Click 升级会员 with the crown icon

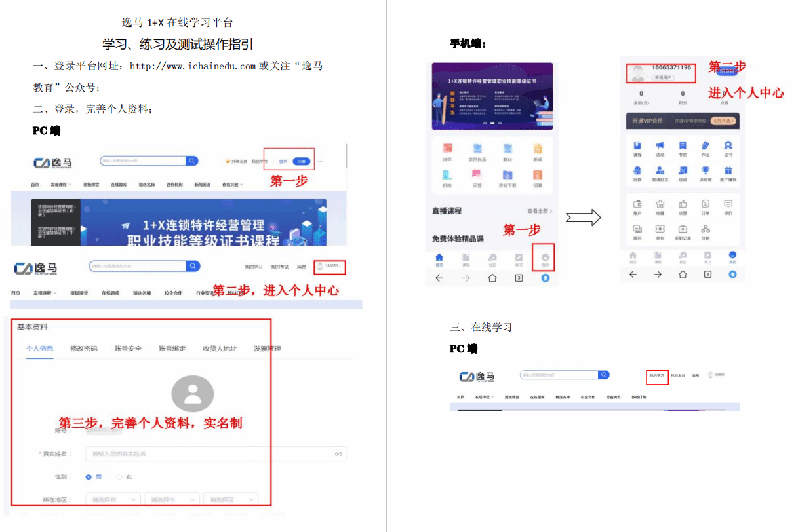coord(236,161)
